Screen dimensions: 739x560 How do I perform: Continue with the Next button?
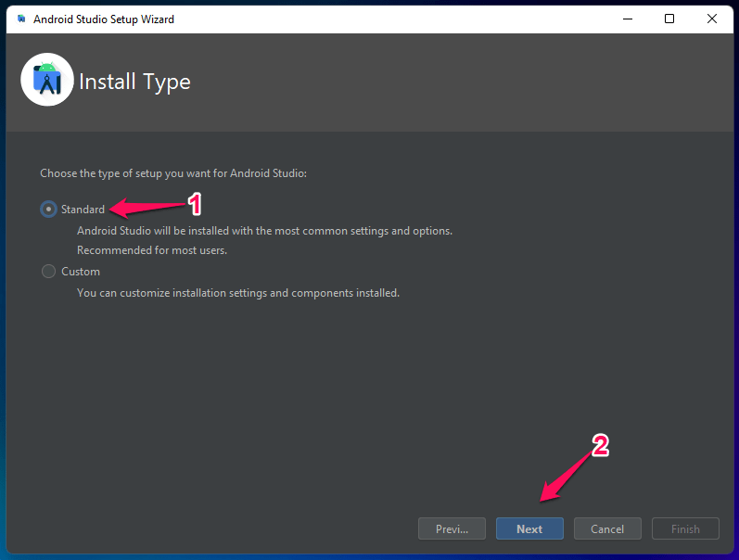click(529, 528)
